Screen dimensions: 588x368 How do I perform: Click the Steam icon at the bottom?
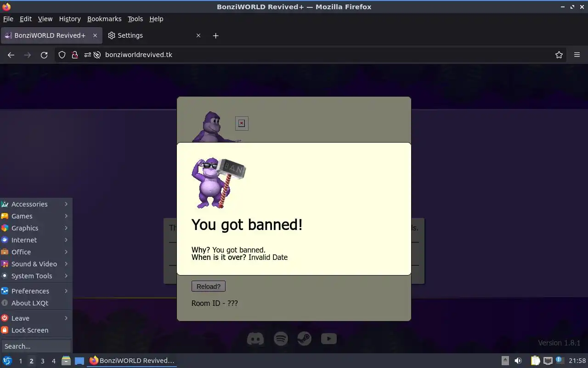(304, 339)
